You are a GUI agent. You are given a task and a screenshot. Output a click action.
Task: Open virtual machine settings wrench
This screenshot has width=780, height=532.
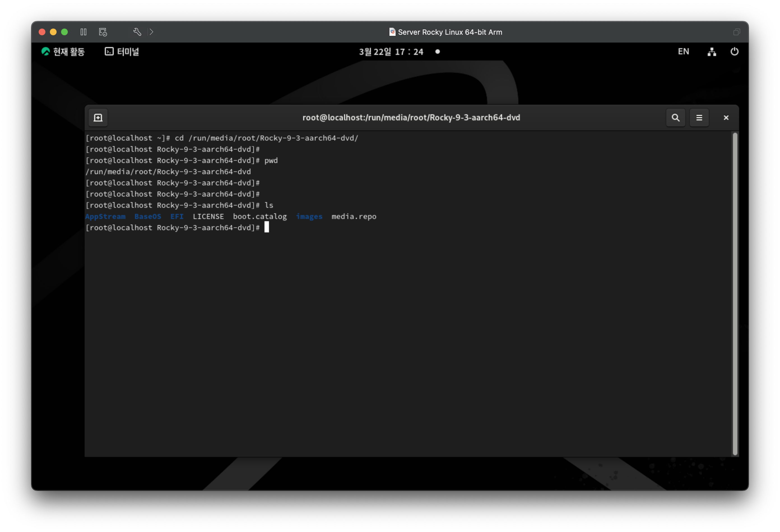137,32
